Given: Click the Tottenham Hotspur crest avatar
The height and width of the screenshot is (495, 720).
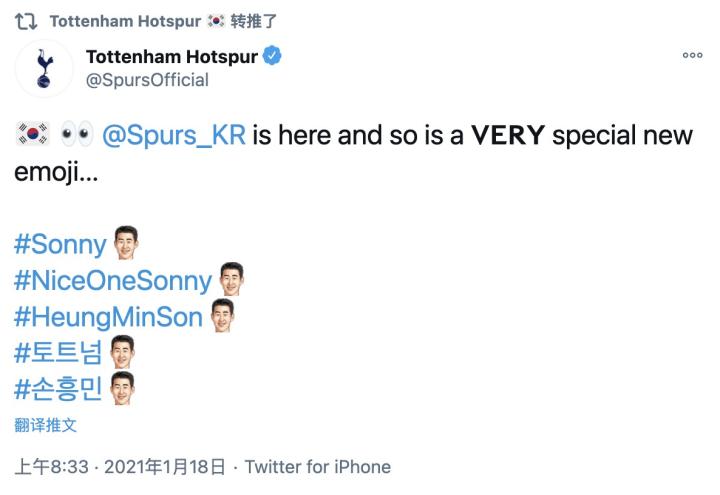Looking at the screenshot, I should (42, 67).
